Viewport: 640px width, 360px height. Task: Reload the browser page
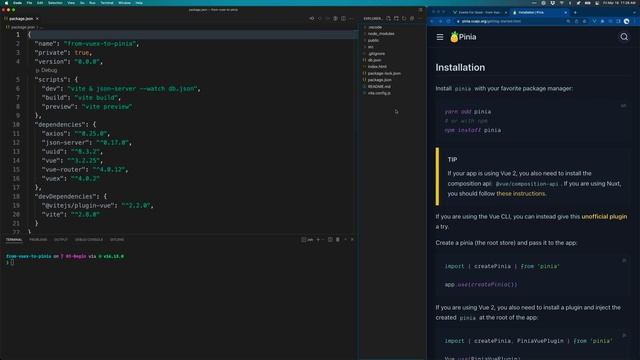(x=448, y=21)
